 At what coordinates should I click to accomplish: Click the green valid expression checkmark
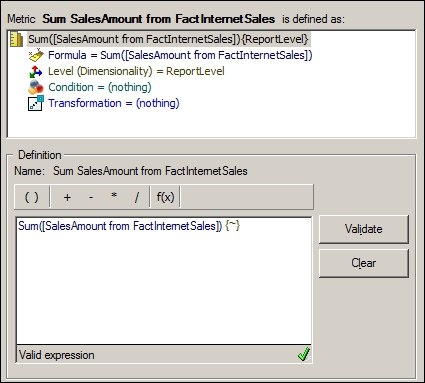pos(304,354)
